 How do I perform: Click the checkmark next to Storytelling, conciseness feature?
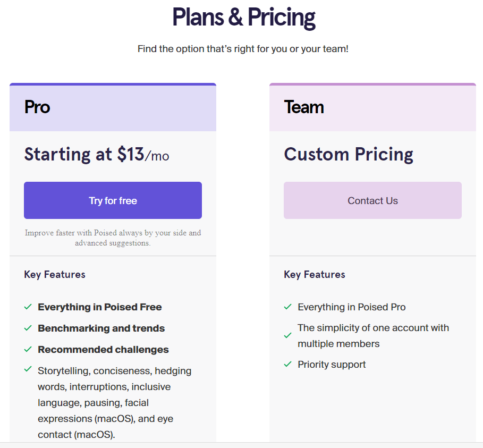28,369
